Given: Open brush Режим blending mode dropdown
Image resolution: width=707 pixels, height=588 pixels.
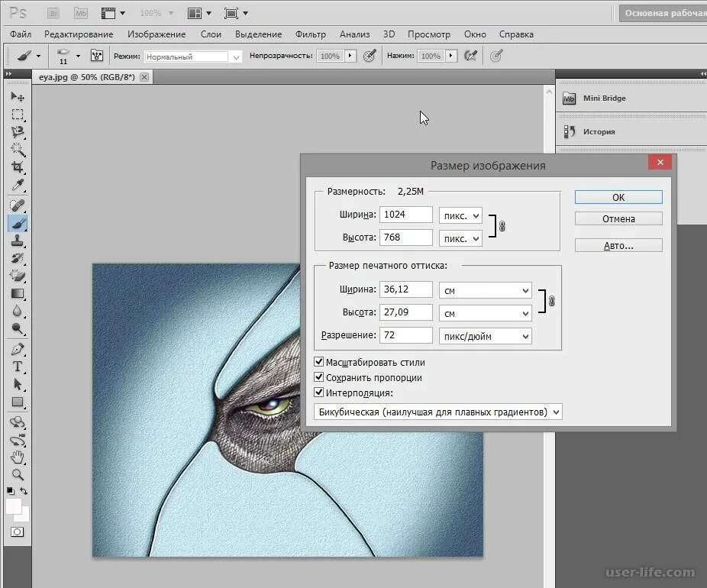Looking at the screenshot, I should 193,57.
